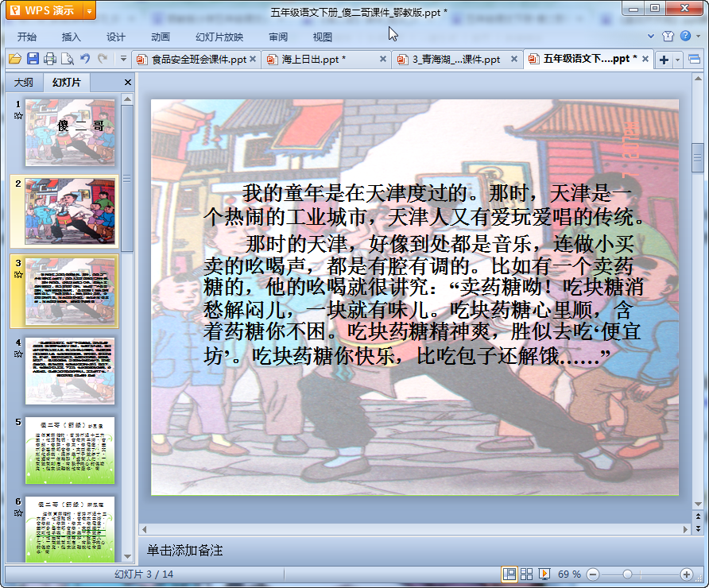Viewport: 709px width, 588px height.
Task: Click the skin/shirt icon near help
Action: (668, 37)
